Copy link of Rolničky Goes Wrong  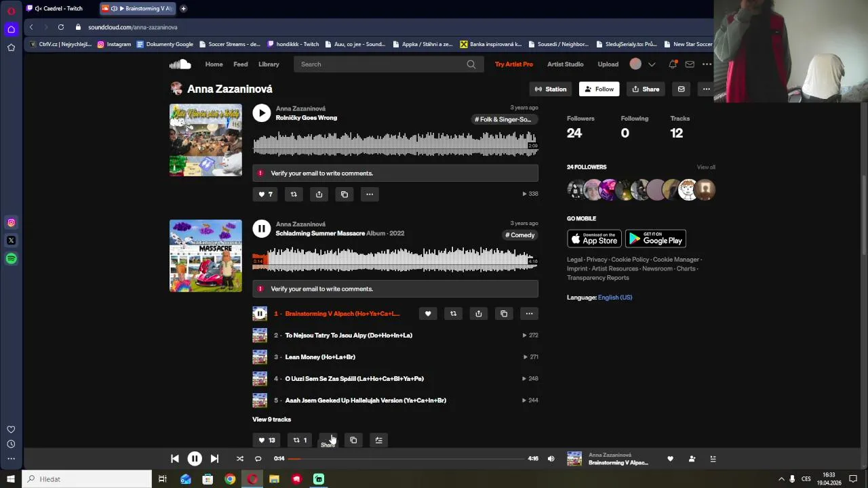(344, 195)
